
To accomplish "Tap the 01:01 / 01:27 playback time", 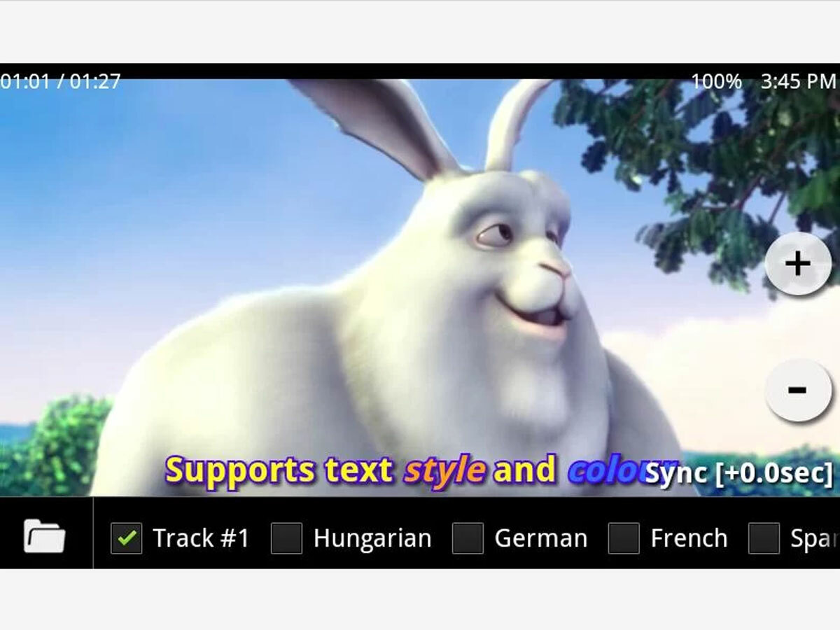I will click(60, 81).
